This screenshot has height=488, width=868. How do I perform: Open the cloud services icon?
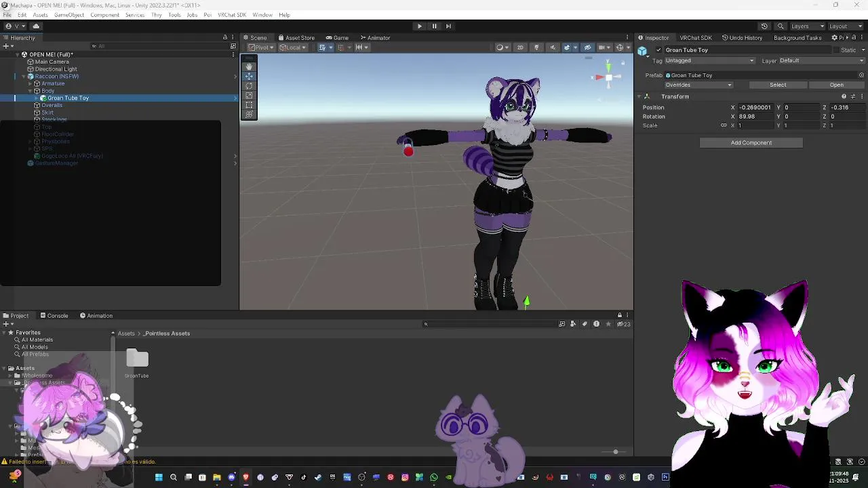pos(36,26)
